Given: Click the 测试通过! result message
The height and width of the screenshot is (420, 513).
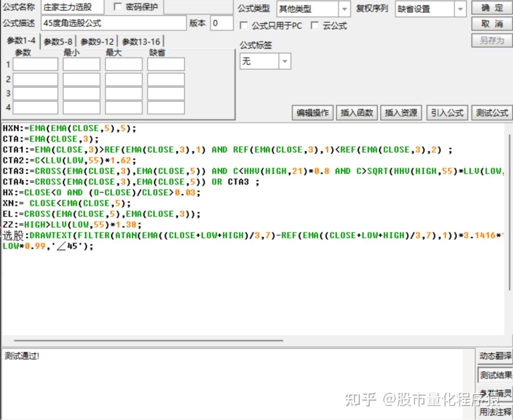Looking at the screenshot, I should (x=22, y=356).
